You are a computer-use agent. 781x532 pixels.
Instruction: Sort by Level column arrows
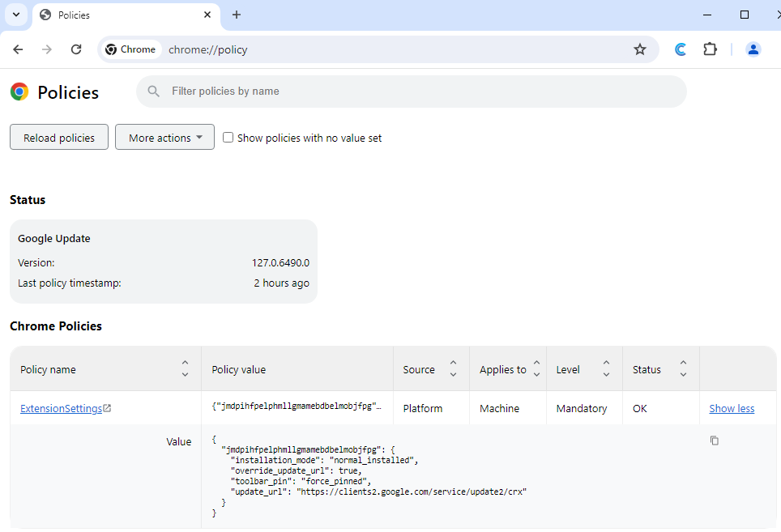pyautogui.click(x=606, y=368)
